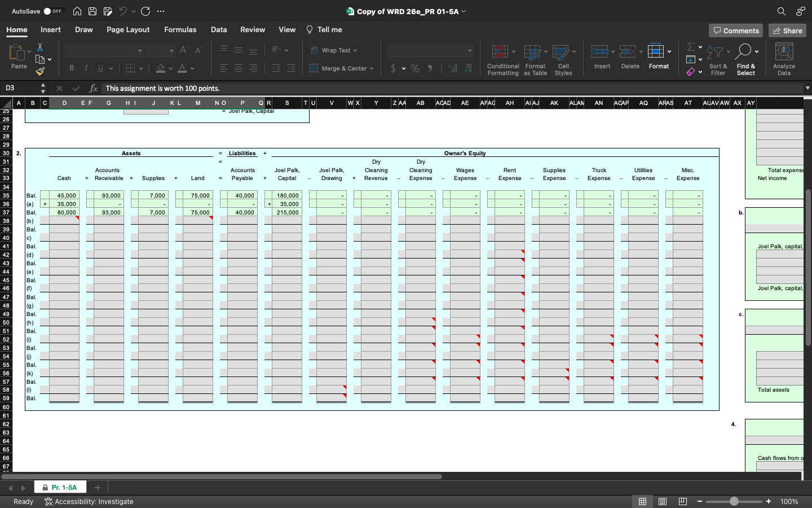Screen dimensions: 812x508
Task: Open Sort & Filter menu
Action: (x=718, y=59)
